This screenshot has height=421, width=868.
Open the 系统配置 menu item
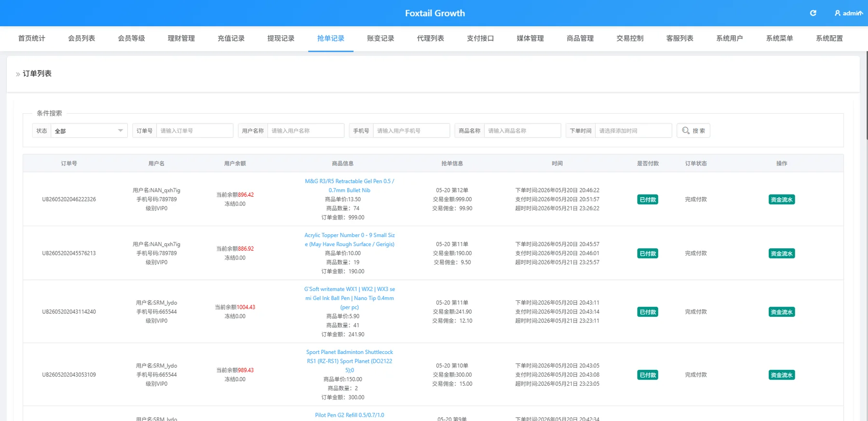tap(829, 39)
